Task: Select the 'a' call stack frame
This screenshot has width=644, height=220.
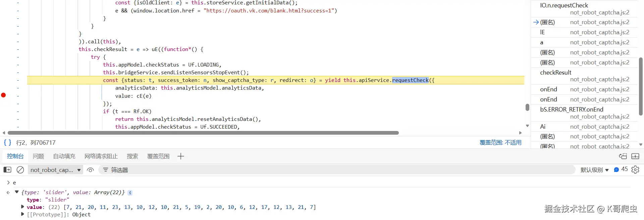Action: tap(585, 42)
